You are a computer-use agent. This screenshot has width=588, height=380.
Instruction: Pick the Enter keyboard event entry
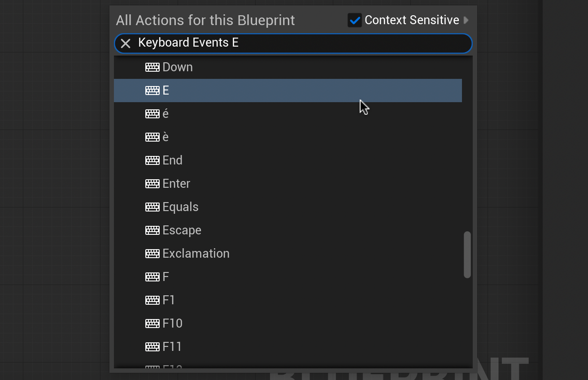(x=176, y=184)
